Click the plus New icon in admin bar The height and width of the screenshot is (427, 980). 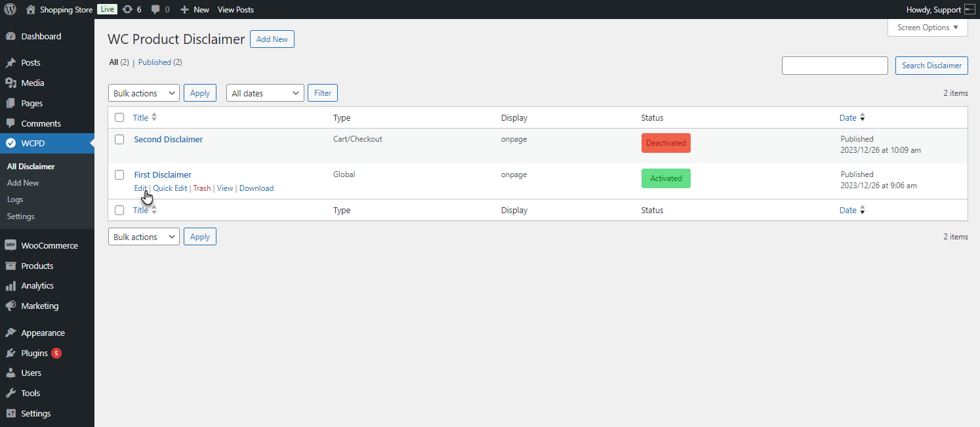pos(184,10)
